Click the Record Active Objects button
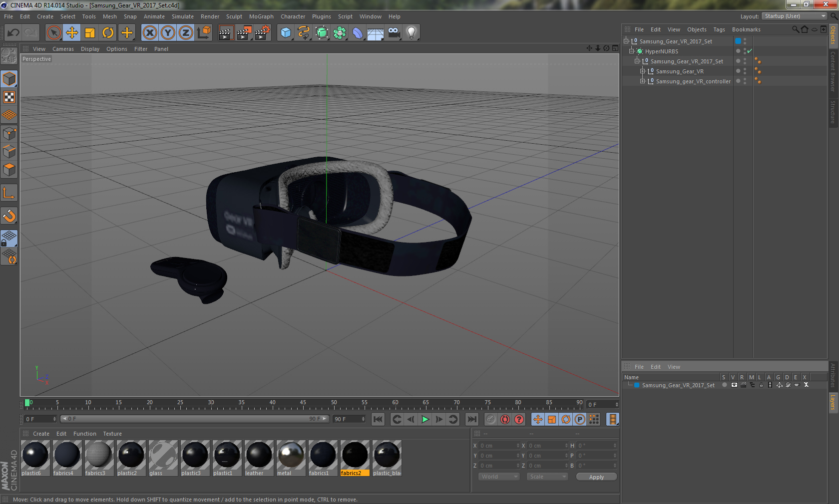This screenshot has height=504, width=839. click(491, 419)
